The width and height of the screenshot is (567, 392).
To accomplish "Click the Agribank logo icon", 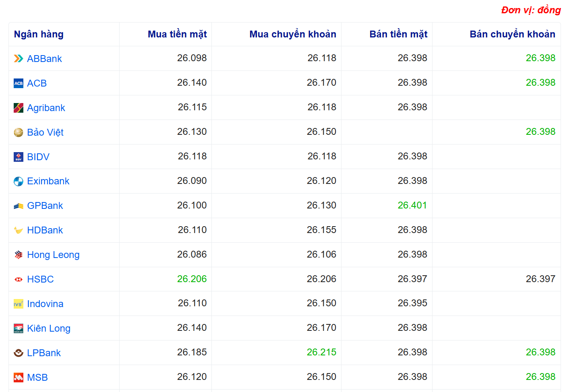I will click(x=19, y=108).
